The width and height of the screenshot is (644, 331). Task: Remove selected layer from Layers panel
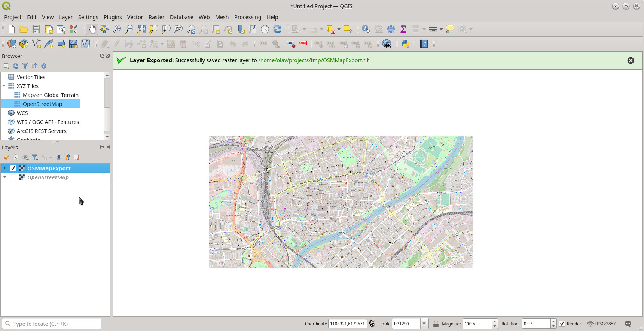(x=77, y=157)
